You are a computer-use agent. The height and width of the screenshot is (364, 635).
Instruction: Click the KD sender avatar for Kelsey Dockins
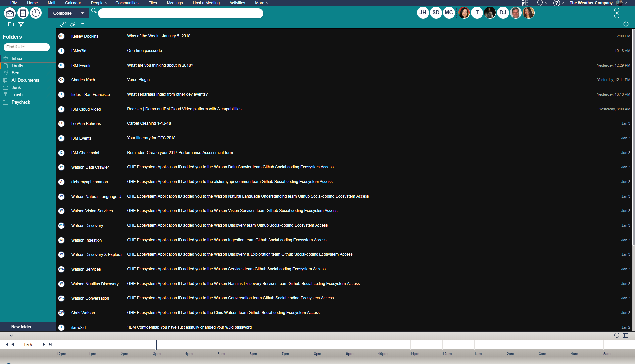click(x=61, y=36)
